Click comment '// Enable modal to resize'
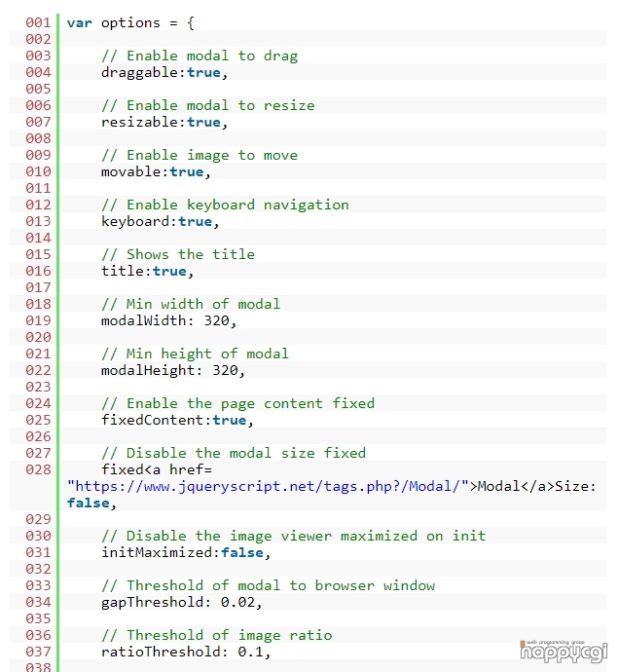This screenshot has height=672, width=618. [x=208, y=105]
